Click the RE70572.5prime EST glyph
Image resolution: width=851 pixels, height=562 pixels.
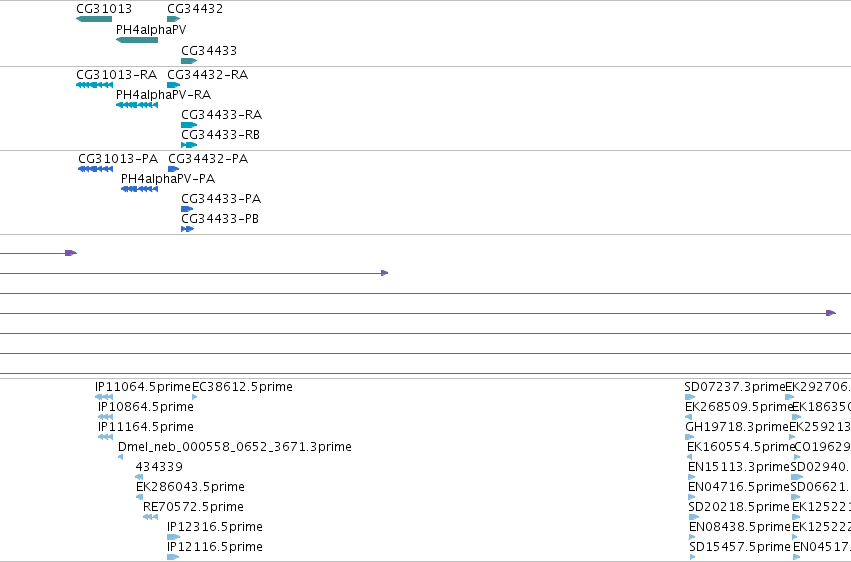click(150, 517)
